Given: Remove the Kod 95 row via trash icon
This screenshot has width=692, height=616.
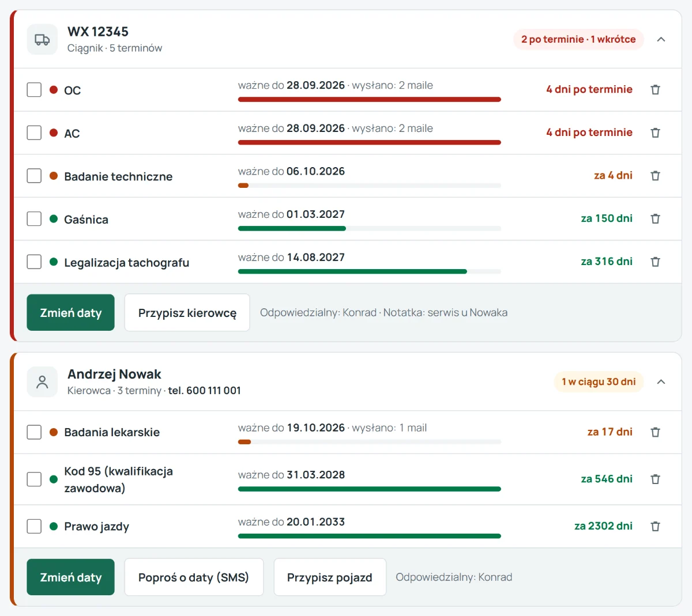Looking at the screenshot, I should tap(655, 479).
